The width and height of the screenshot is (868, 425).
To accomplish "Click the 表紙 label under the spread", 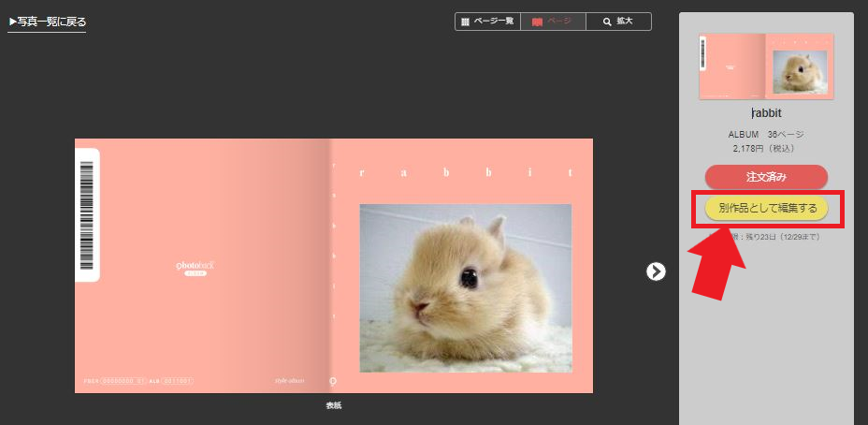I will [x=334, y=406].
